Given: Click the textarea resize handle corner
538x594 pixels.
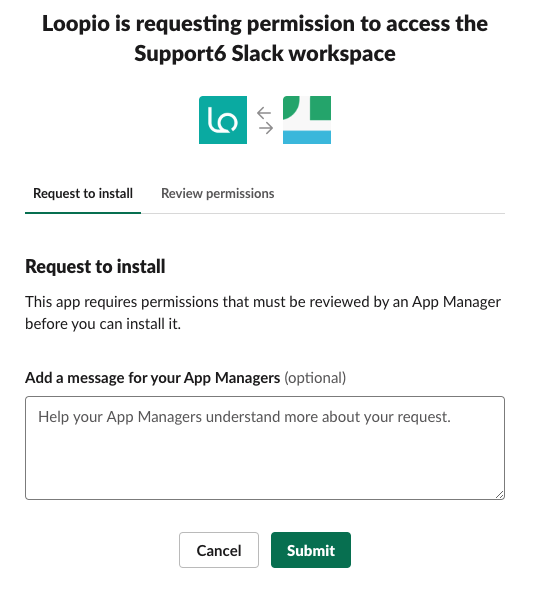Looking at the screenshot, I should click(500, 495).
